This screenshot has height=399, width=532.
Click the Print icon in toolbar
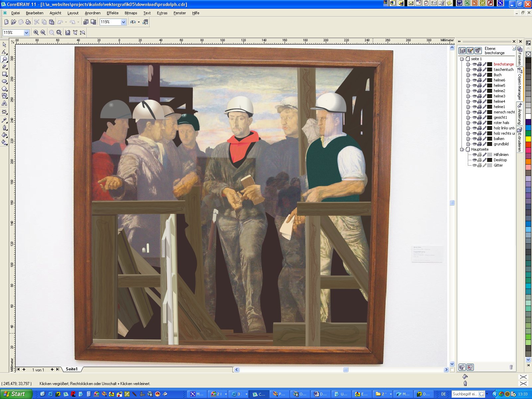pos(28,22)
